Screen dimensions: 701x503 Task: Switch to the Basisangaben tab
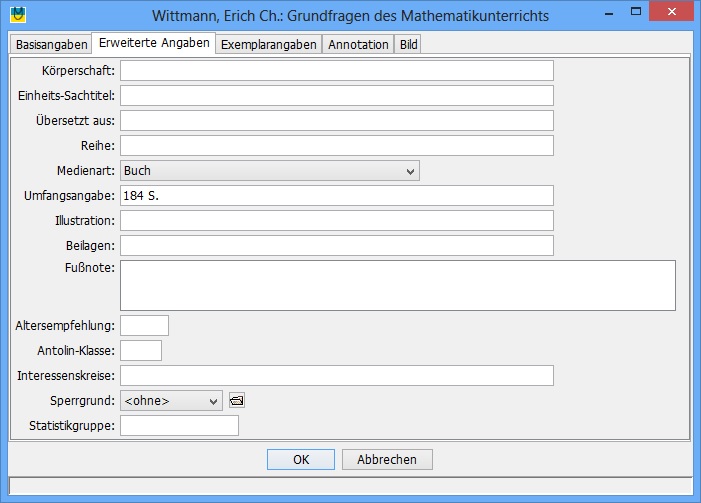tap(51, 45)
